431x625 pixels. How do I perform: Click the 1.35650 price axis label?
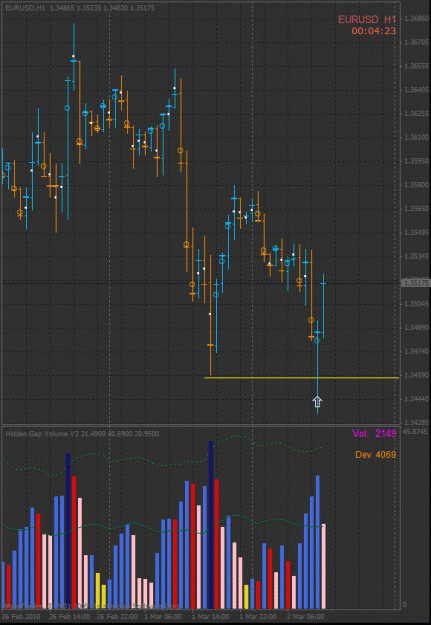pyautogui.click(x=416, y=209)
